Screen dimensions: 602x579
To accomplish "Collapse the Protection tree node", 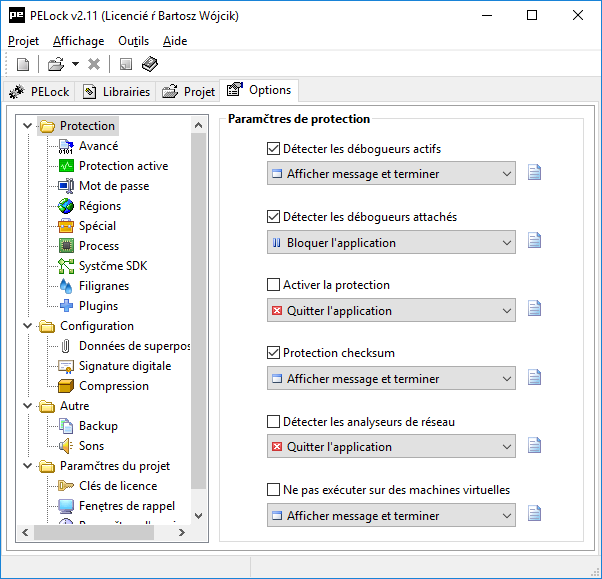I will [x=27, y=126].
